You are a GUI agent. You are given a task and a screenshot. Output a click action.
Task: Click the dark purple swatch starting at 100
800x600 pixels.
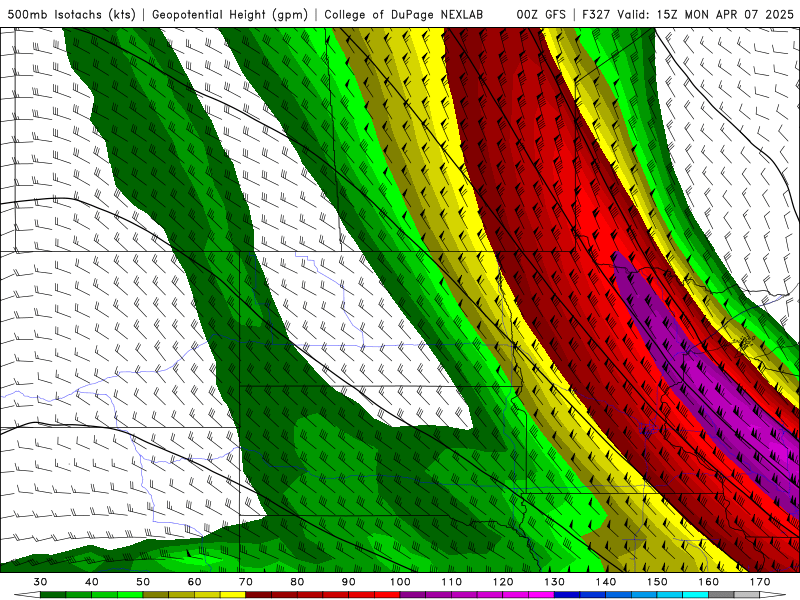click(413, 595)
